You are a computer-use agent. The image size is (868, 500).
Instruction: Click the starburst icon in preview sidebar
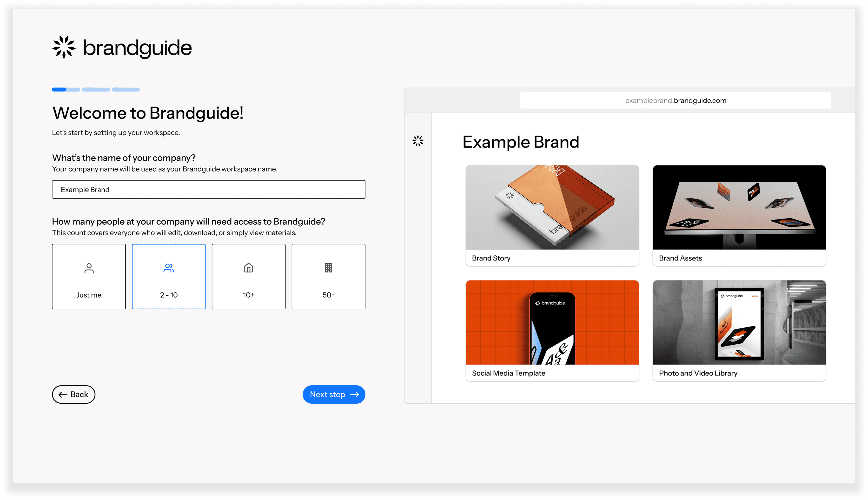coord(418,141)
